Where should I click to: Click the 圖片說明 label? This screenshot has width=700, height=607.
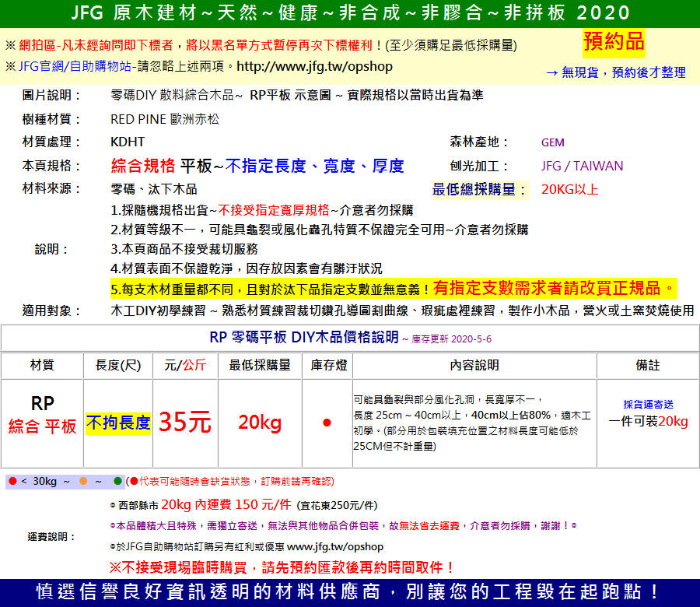tap(51, 95)
